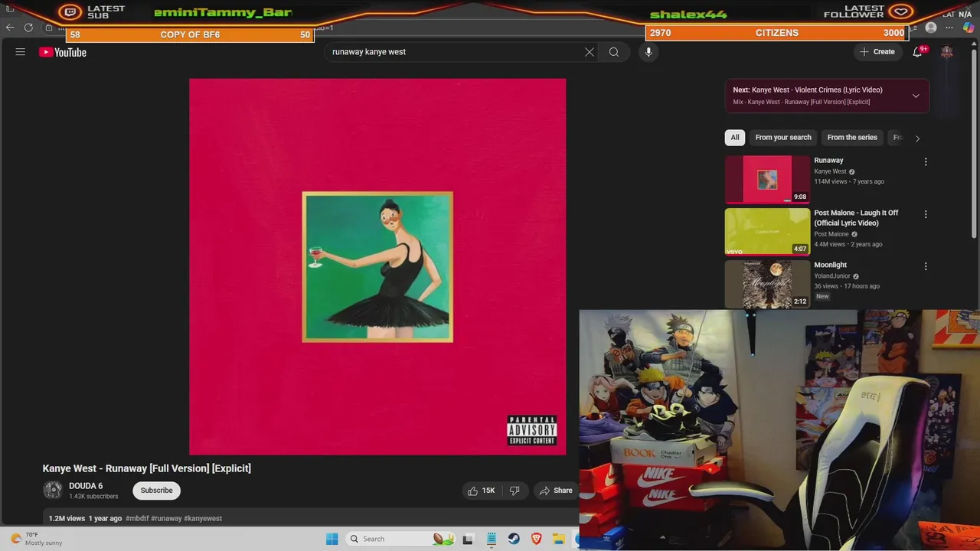Open the Create button
Image resolution: width=980 pixels, height=551 pixels.
tap(877, 52)
